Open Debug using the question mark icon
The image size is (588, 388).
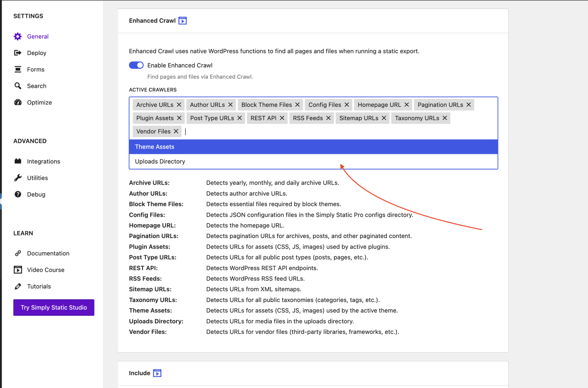coord(17,194)
